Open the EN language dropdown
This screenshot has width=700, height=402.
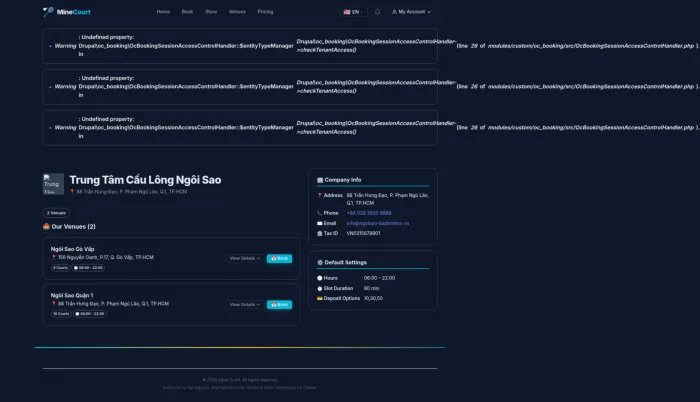point(353,12)
